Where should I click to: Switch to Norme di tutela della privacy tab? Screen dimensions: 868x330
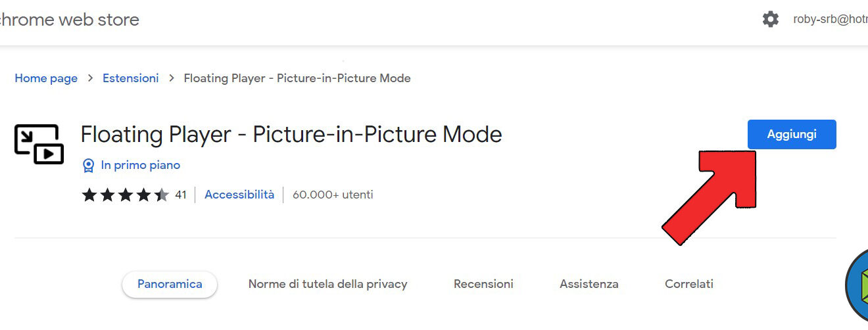coord(327,284)
